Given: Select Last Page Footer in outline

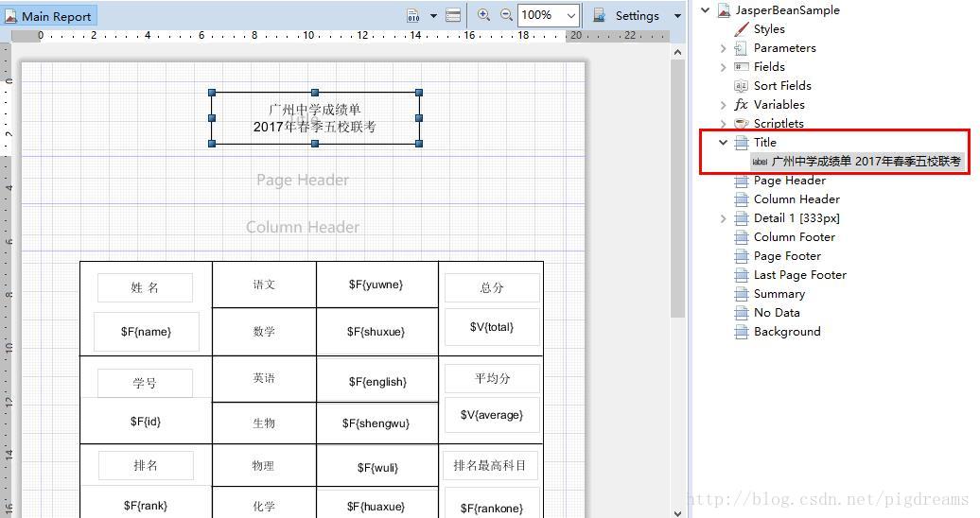Looking at the screenshot, I should [799, 275].
